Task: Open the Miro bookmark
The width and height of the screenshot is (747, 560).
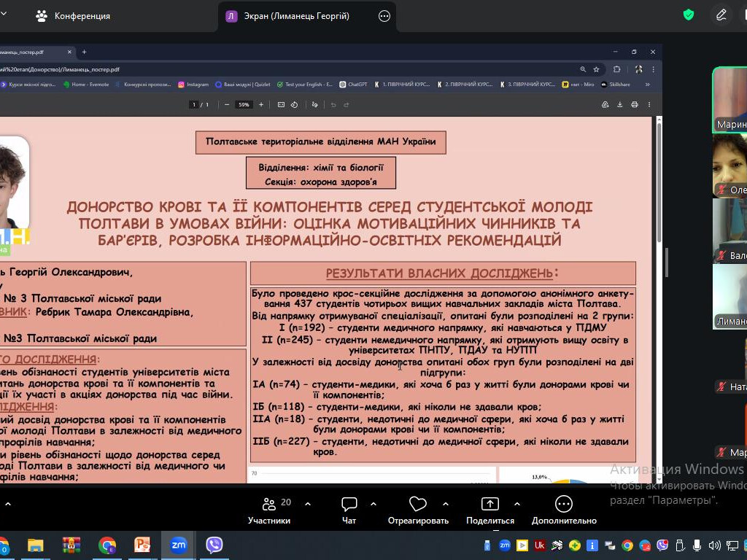Action: [x=578, y=85]
